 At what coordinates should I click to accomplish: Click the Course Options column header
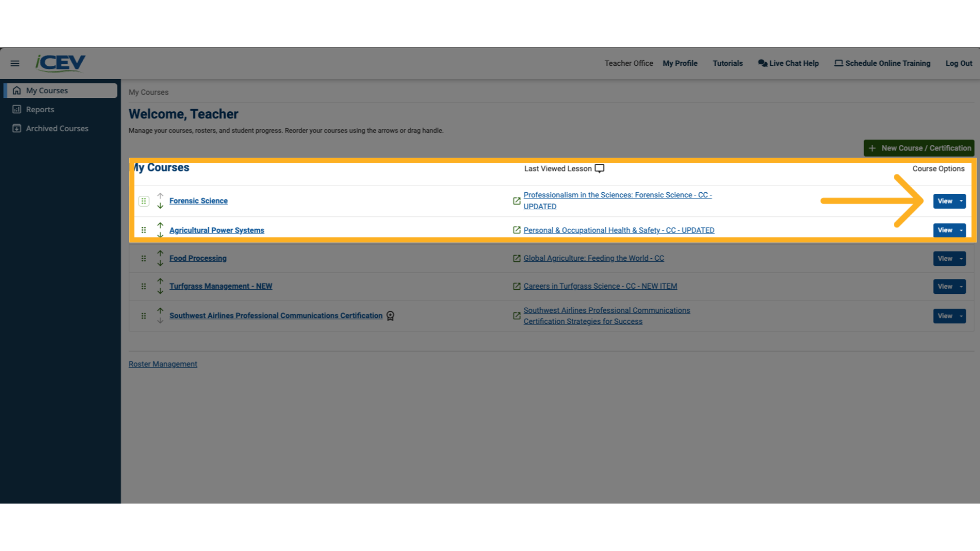[939, 169]
